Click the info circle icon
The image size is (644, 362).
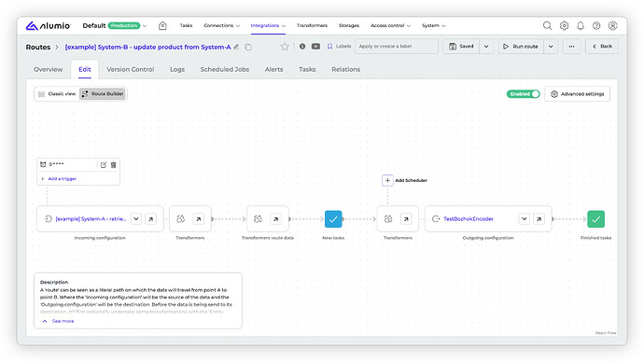click(x=302, y=47)
